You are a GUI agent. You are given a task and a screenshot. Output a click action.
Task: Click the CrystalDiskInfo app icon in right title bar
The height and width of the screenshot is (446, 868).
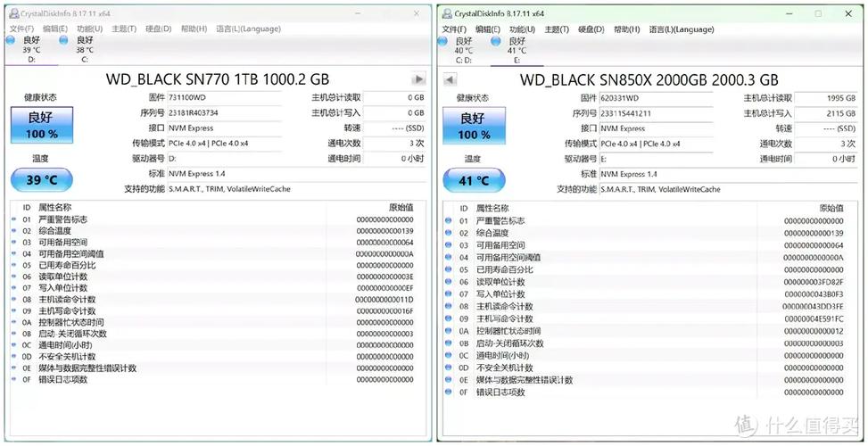pyautogui.click(x=447, y=13)
